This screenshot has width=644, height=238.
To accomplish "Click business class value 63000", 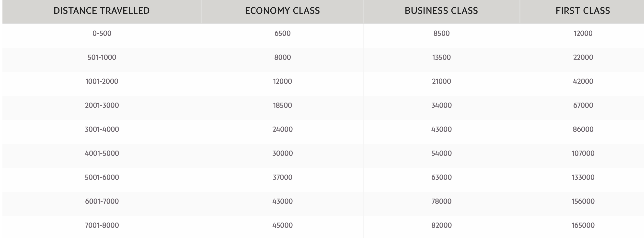I will [x=441, y=178].
